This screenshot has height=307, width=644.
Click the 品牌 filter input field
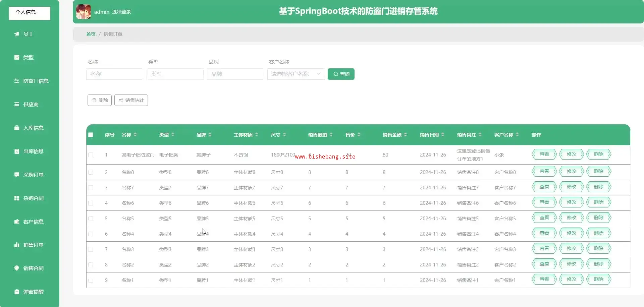tap(235, 74)
